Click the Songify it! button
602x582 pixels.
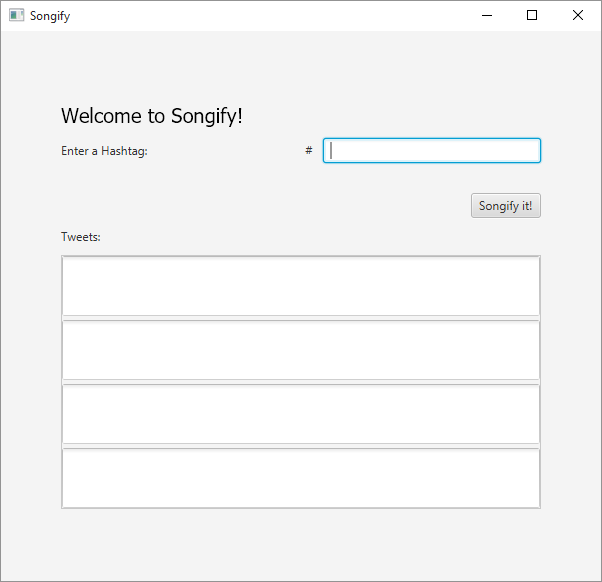pyautogui.click(x=506, y=206)
